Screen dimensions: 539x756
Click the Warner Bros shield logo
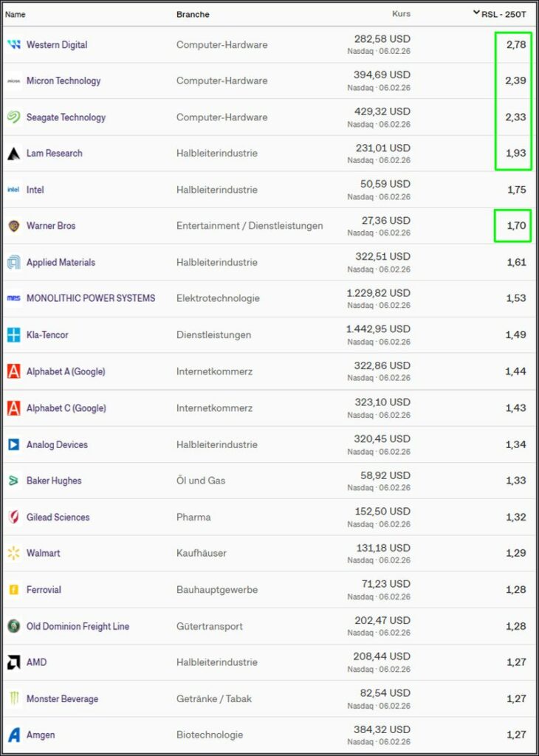coord(14,226)
